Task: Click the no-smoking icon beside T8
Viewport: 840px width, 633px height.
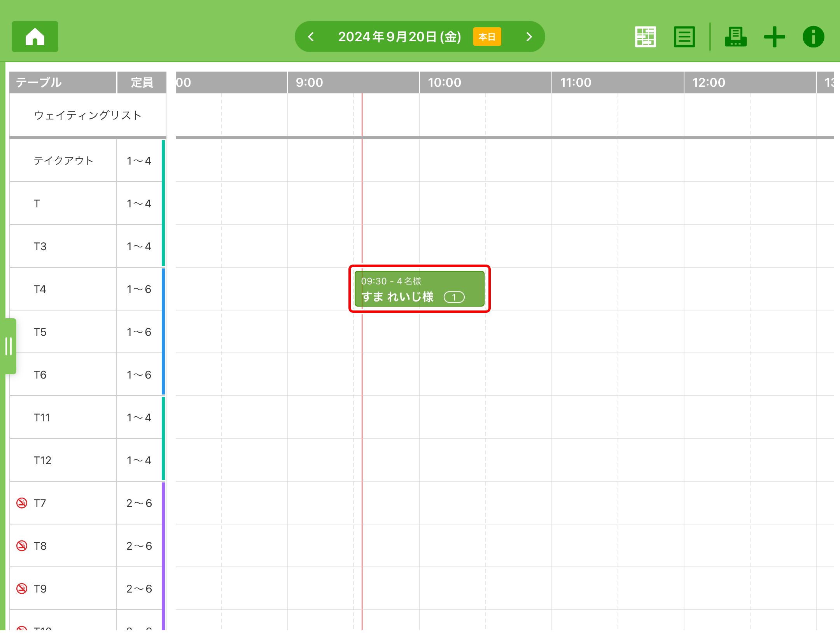Action: (x=22, y=546)
